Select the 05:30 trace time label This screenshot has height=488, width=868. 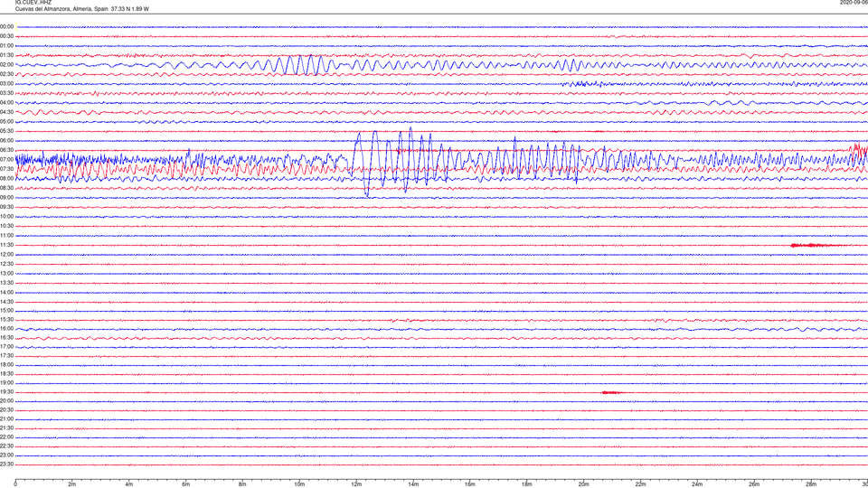pos(7,131)
